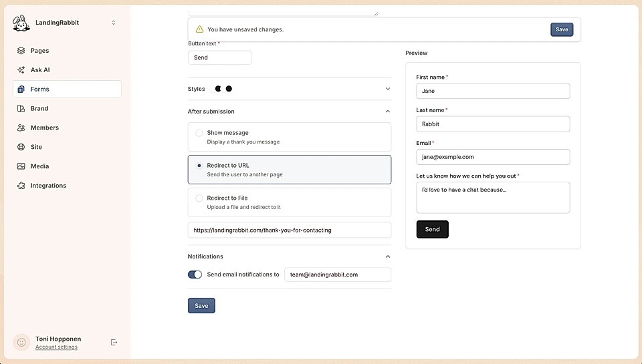
Task: Click the Members people icon
Action: point(21,127)
